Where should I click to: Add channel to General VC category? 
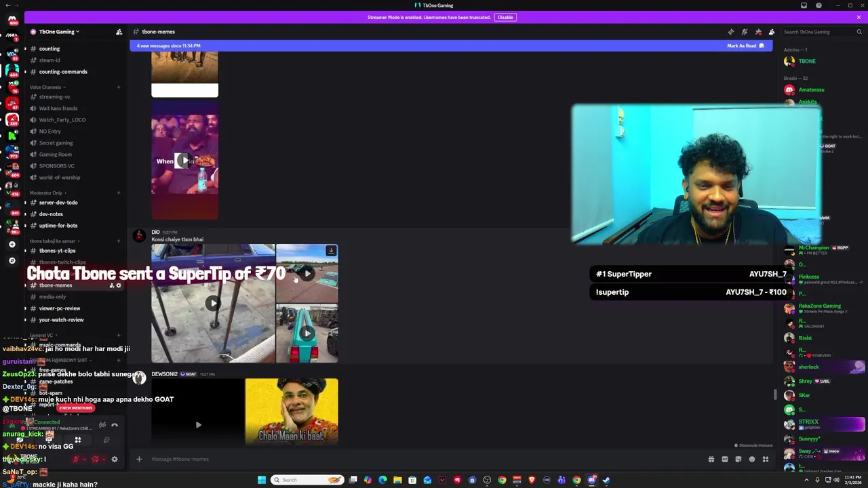coord(118,335)
